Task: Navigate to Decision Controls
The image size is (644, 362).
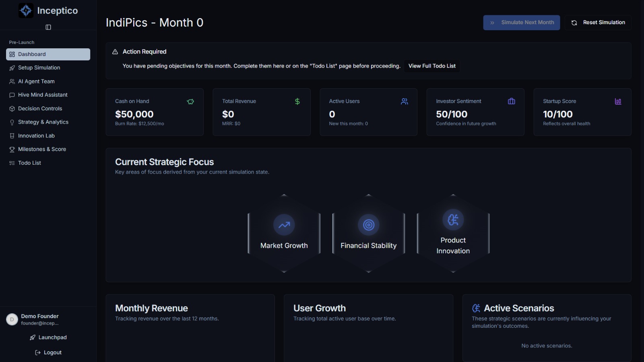Action: (48, 109)
